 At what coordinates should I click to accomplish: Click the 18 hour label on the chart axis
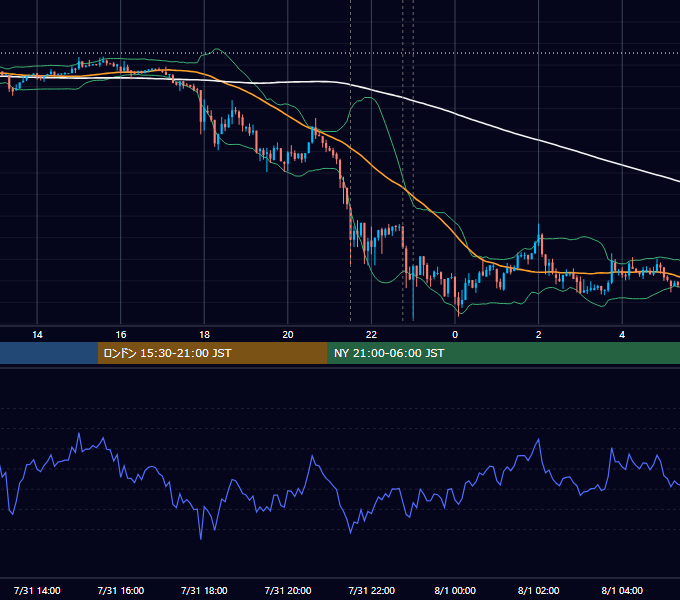204,335
